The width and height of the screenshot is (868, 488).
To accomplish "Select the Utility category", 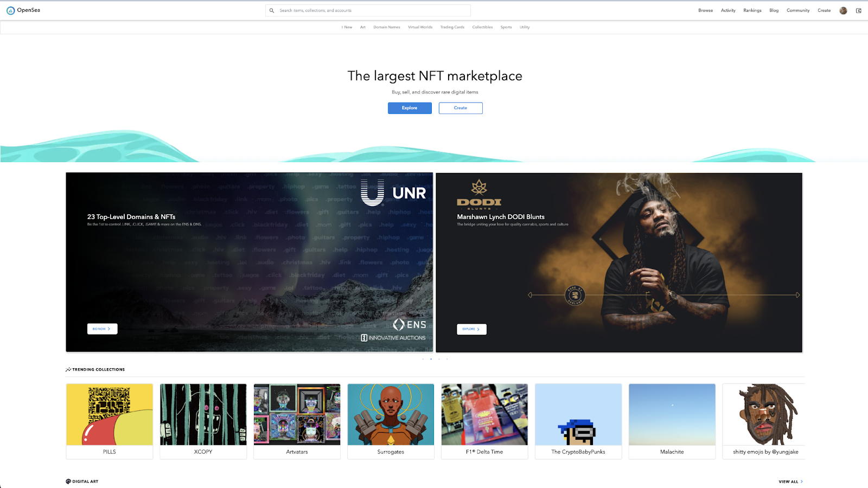I will point(525,27).
